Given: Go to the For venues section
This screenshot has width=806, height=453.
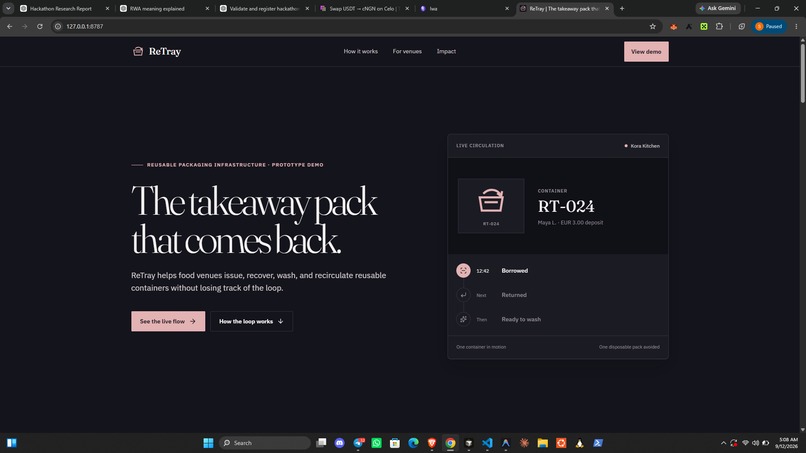Looking at the screenshot, I should point(407,51).
